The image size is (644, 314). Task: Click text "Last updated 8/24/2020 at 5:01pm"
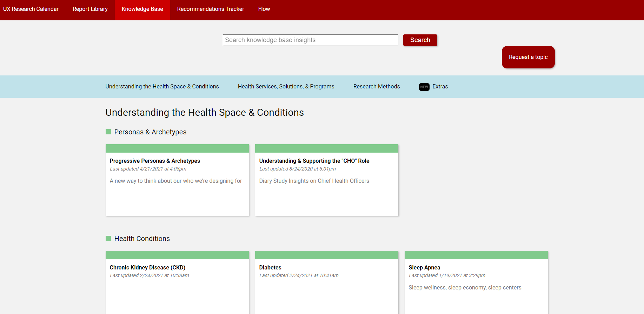[x=298, y=169]
